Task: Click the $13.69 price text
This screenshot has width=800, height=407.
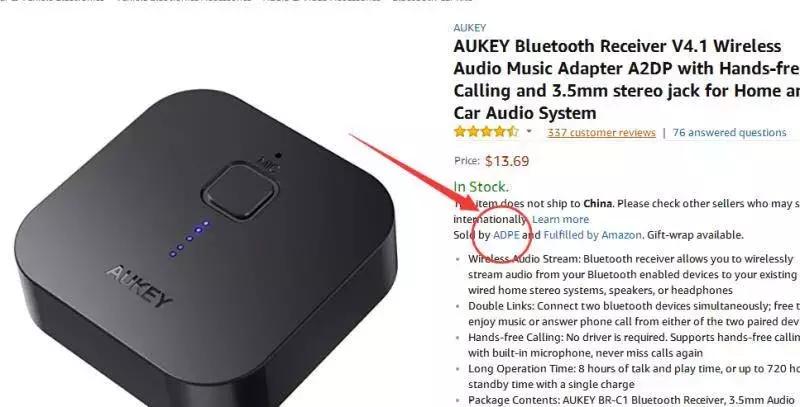Action: (x=507, y=161)
